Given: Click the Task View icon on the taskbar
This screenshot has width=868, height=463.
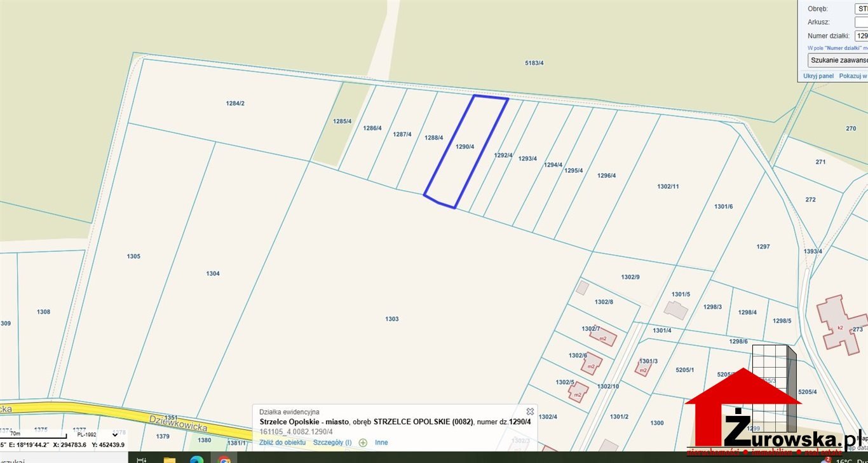Looking at the screenshot, I should point(140,459).
